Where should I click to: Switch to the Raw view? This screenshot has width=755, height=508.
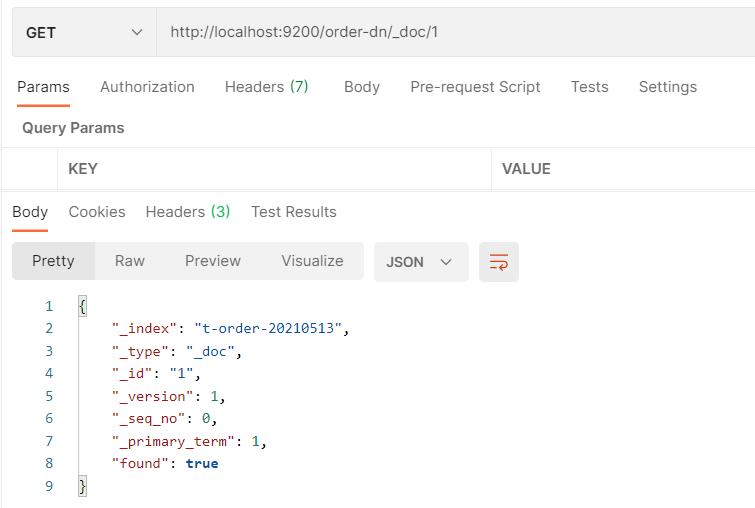[x=130, y=261]
